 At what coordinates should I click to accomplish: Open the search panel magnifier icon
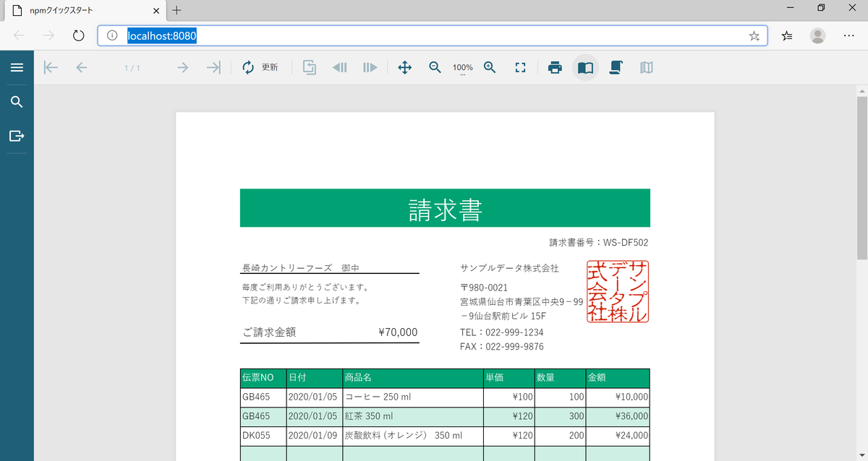click(x=17, y=102)
